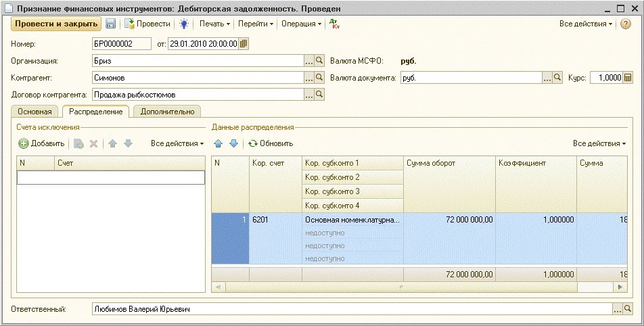Screen dimensions: 644x326
Task: Click the Дт/Кт postings icon
Action: click(333, 24)
